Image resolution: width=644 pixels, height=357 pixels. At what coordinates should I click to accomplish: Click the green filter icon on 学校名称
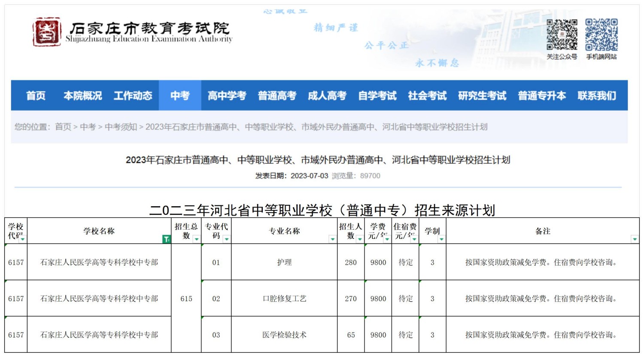point(167,239)
